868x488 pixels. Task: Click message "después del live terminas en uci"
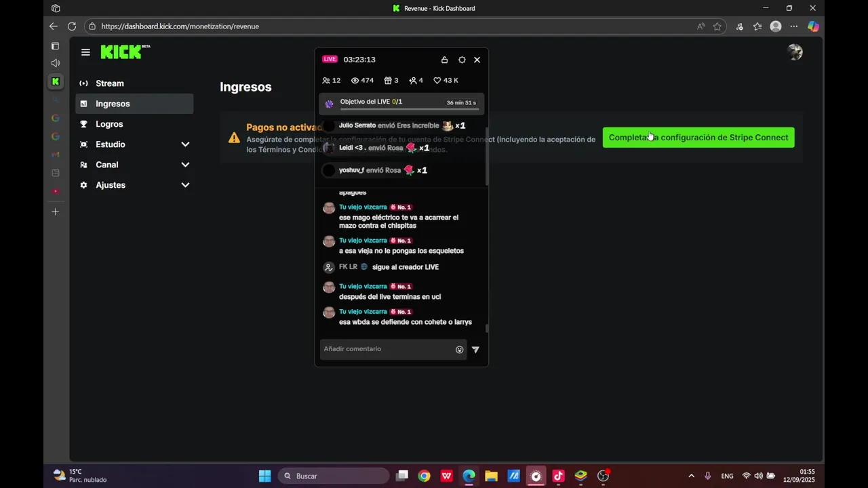coord(390,297)
